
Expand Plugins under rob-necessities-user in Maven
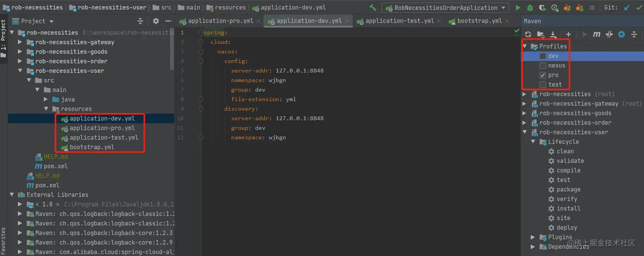pyautogui.click(x=533, y=237)
